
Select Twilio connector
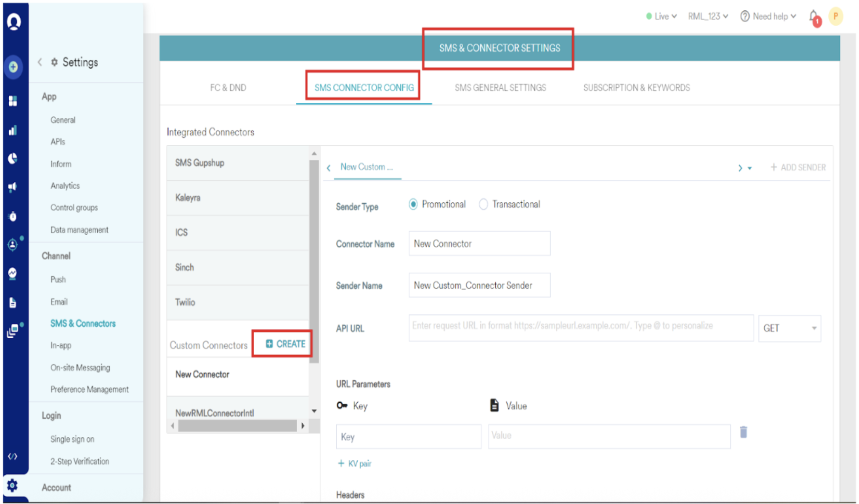click(238, 303)
